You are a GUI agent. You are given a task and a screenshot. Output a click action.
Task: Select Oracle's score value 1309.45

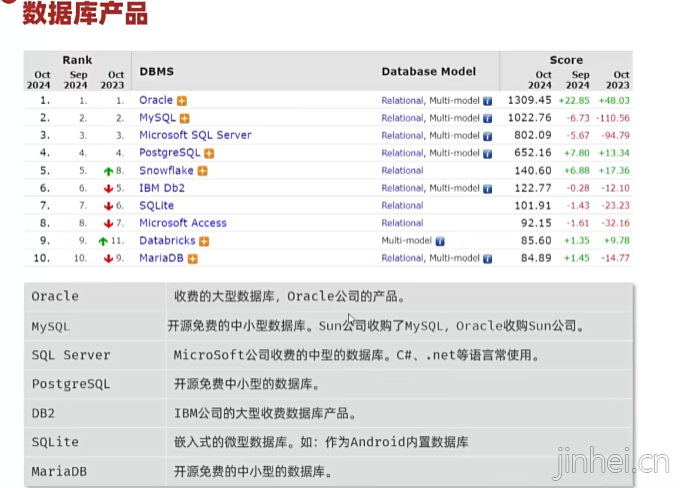click(530, 100)
